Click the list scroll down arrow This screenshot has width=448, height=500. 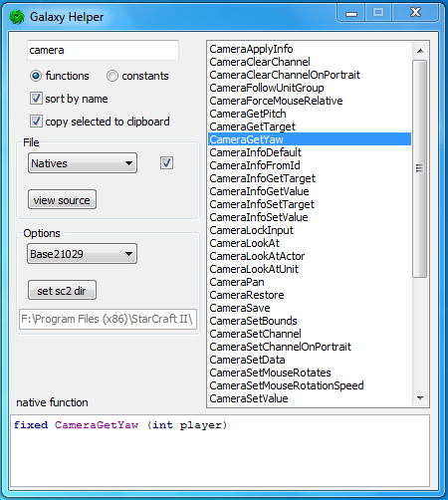point(420,397)
